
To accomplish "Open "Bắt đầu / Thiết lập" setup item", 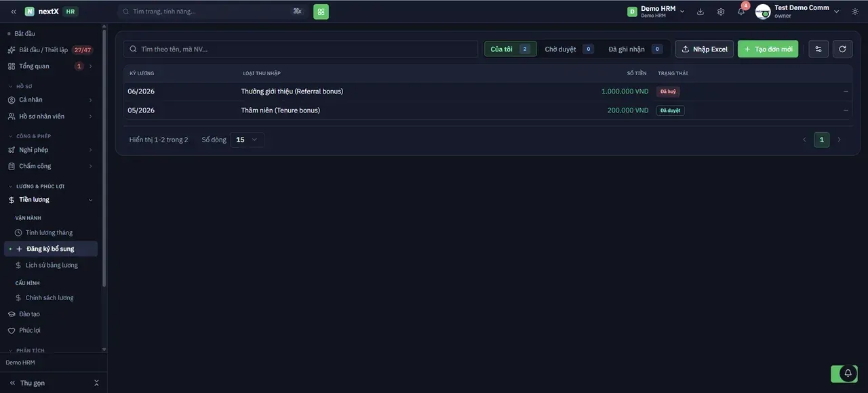I will [51, 50].
